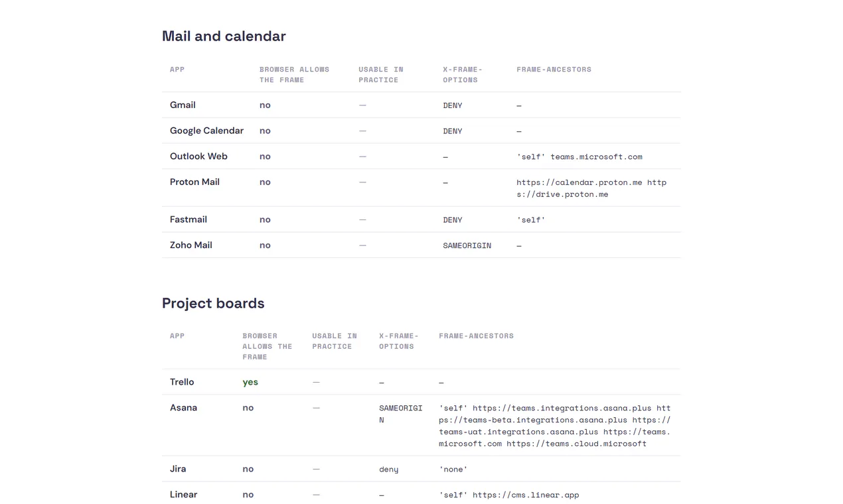The height and width of the screenshot is (504, 843).
Task: Click Proton Mail's calendar.proton.me frame-ancestors value
Action: pyautogui.click(x=591, y=188)
